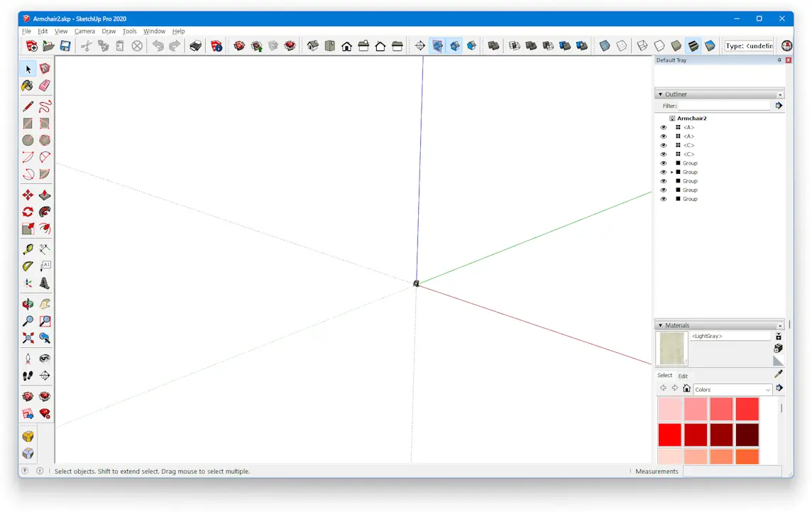Select the Make Component tool
Viewport: 812px width, 512px height.
coord(45,69)
